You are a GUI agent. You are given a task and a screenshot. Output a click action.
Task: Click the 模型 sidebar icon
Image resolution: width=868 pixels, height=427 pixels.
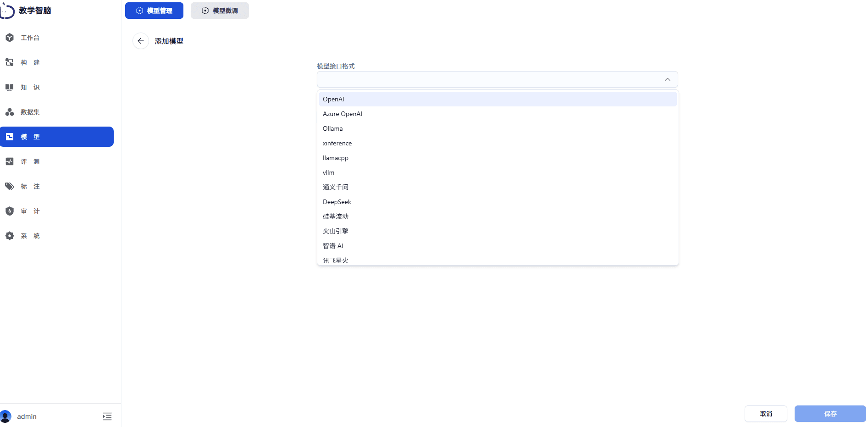[x=10, y=137]
